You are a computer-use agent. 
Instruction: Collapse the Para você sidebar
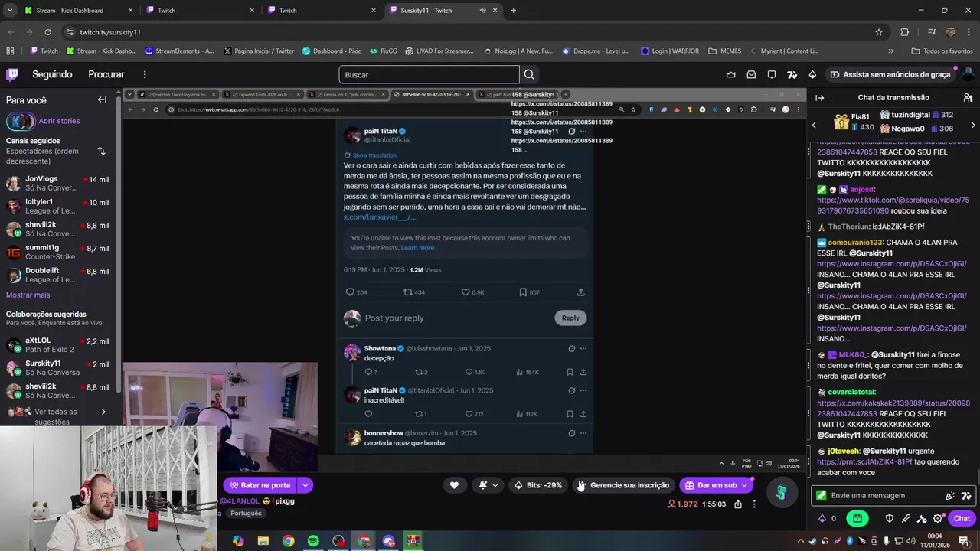(x=102, y=99)
